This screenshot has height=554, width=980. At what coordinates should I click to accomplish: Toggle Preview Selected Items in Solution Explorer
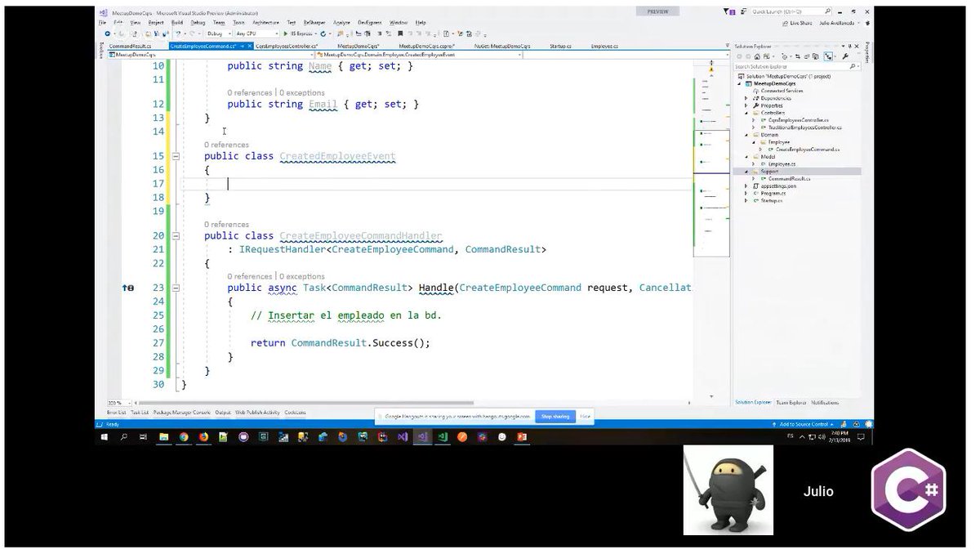click(828, 56)
